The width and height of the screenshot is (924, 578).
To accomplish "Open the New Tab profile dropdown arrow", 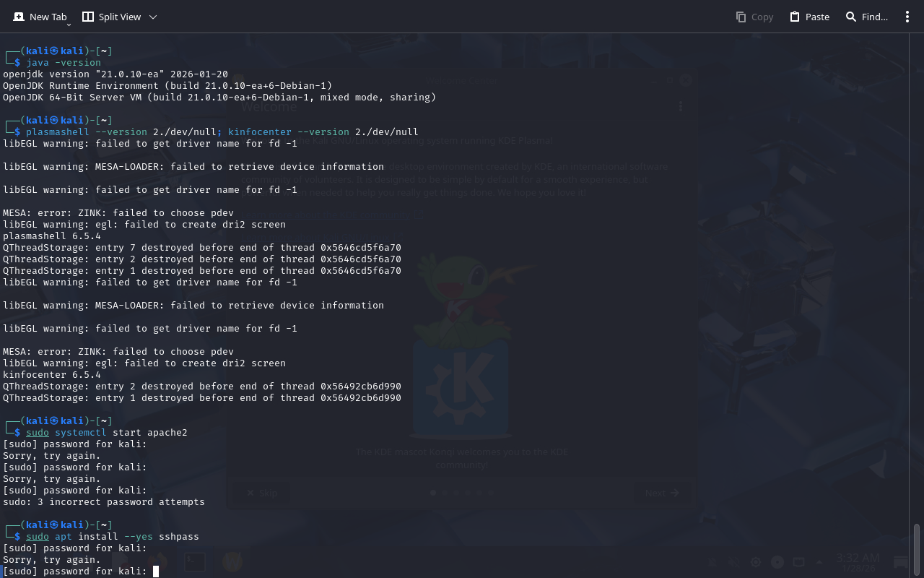I will [69, 24].
